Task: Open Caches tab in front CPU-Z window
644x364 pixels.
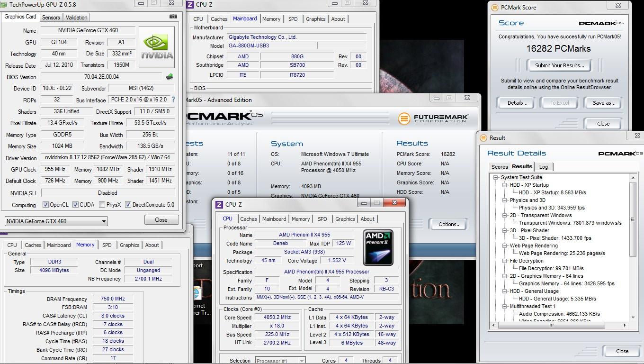Action: [248, 219]
